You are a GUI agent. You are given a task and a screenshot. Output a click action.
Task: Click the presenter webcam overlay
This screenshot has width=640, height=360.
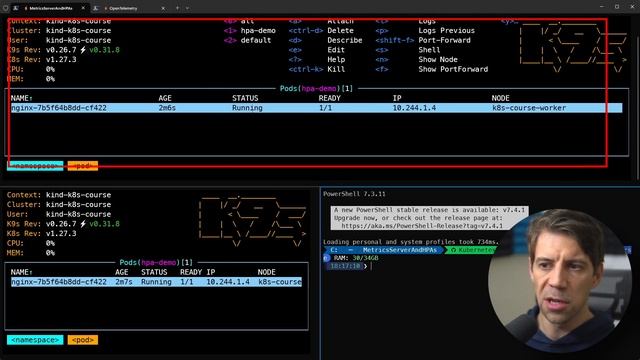(560, 280)
